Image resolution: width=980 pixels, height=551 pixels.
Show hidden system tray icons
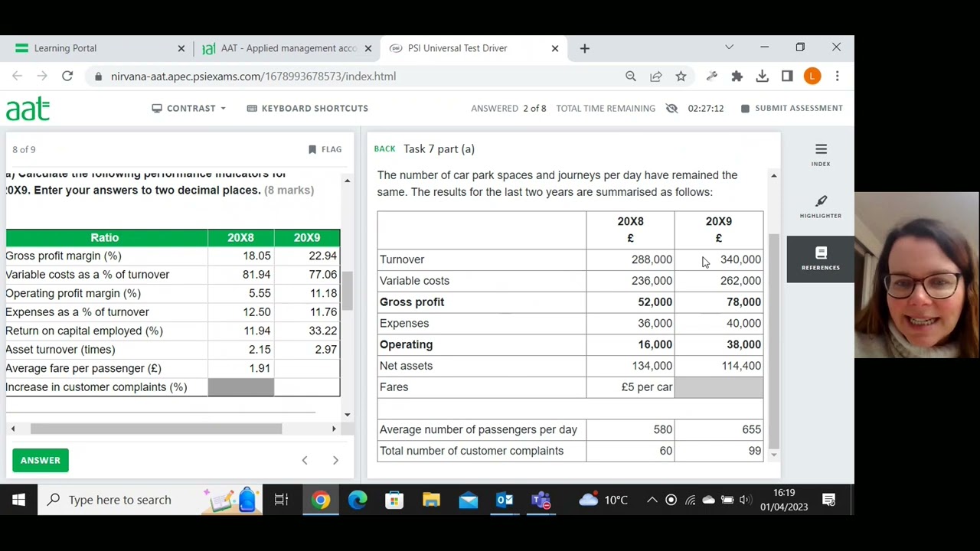pyautogui.click(x=652, y=500)
